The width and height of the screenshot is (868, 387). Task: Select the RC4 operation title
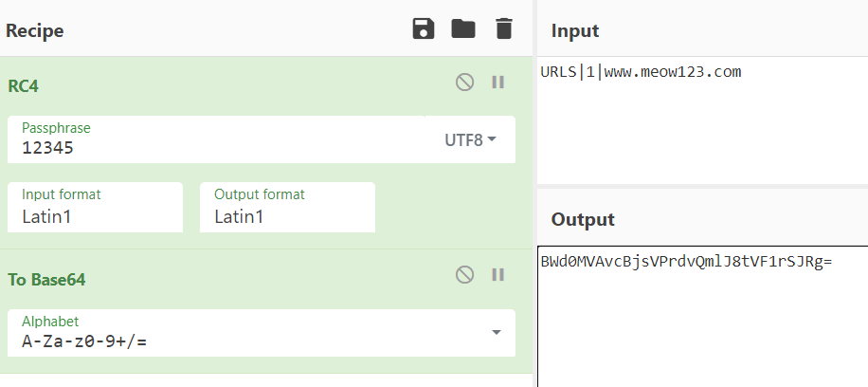pyautogui.click(x=24, y=86)
